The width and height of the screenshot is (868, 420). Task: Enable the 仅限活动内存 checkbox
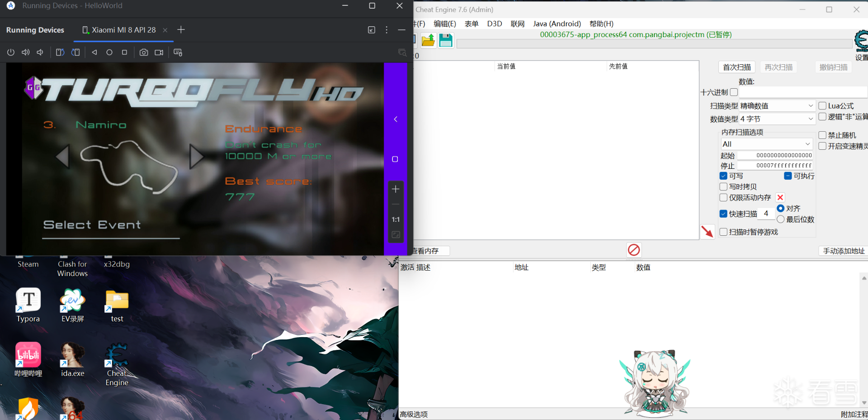click(x=723, y=198)
